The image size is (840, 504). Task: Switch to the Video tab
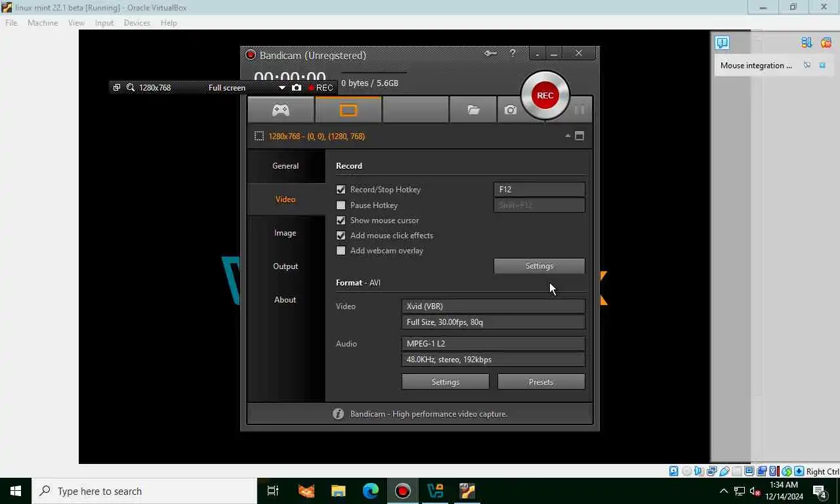pyautogui.click(x=285, y=199)
